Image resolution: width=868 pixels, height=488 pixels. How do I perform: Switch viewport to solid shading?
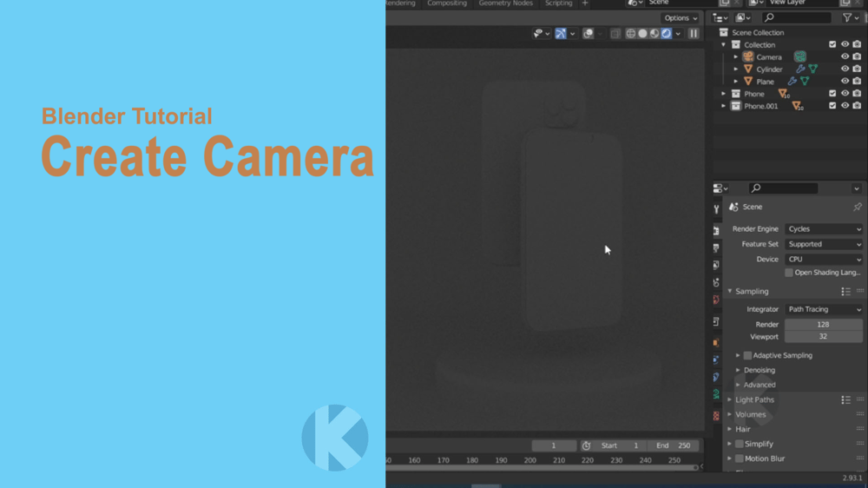642,34
